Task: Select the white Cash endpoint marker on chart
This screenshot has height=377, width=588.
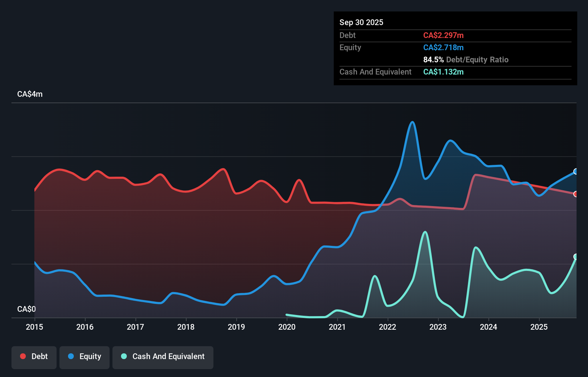Action: [x=575, y=257]
